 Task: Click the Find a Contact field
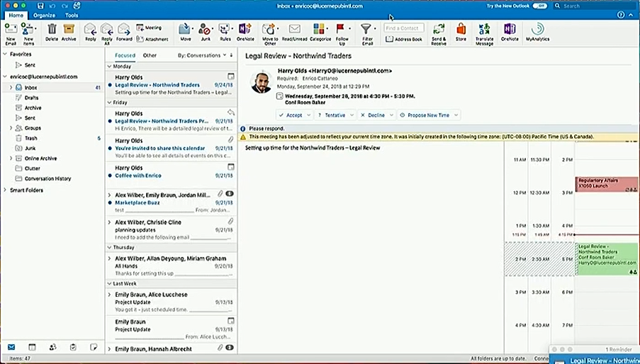click(404, 28)
